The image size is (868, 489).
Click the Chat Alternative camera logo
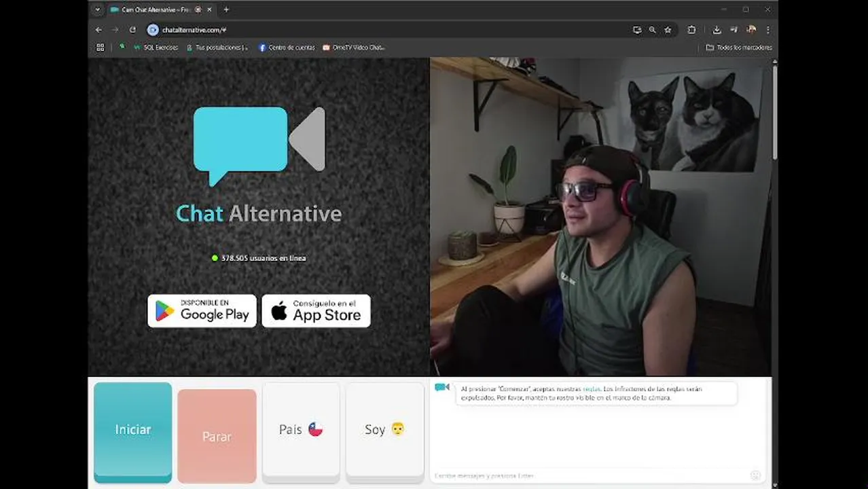click(259, 145)
